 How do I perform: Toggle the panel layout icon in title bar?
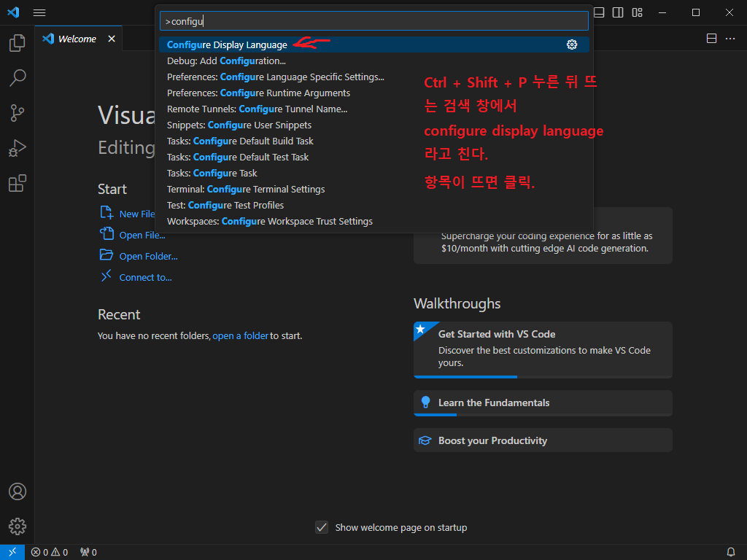(600, 13)
